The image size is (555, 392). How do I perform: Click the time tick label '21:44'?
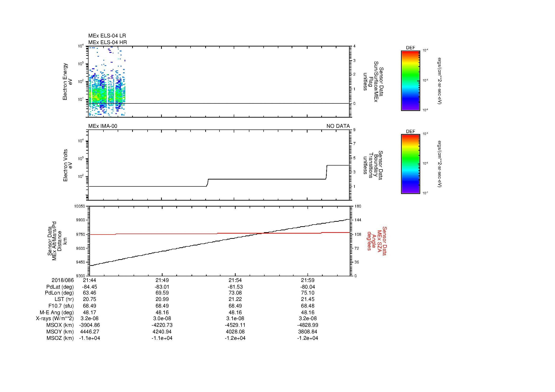point(90,280)
